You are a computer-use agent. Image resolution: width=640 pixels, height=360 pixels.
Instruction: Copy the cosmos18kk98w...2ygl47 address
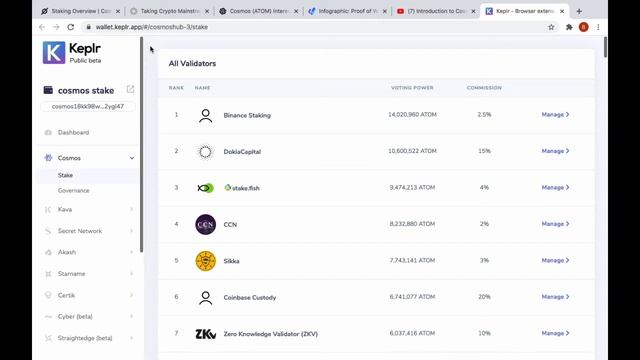coord(88,107)
